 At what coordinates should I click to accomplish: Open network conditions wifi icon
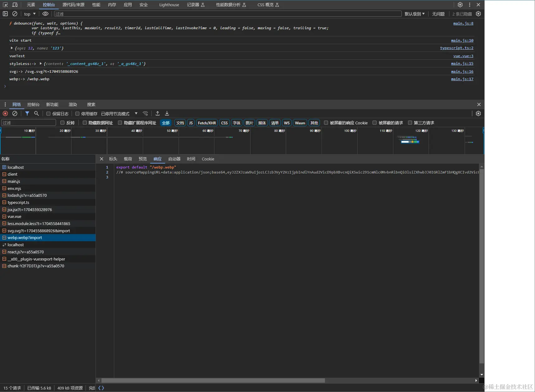pyautogui.click(x=145, y=113)
